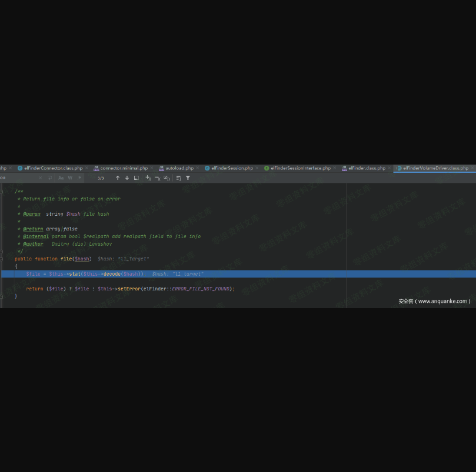Click unselect occurrence icon in find bar

pyautogui.click(x=157, y=178)
